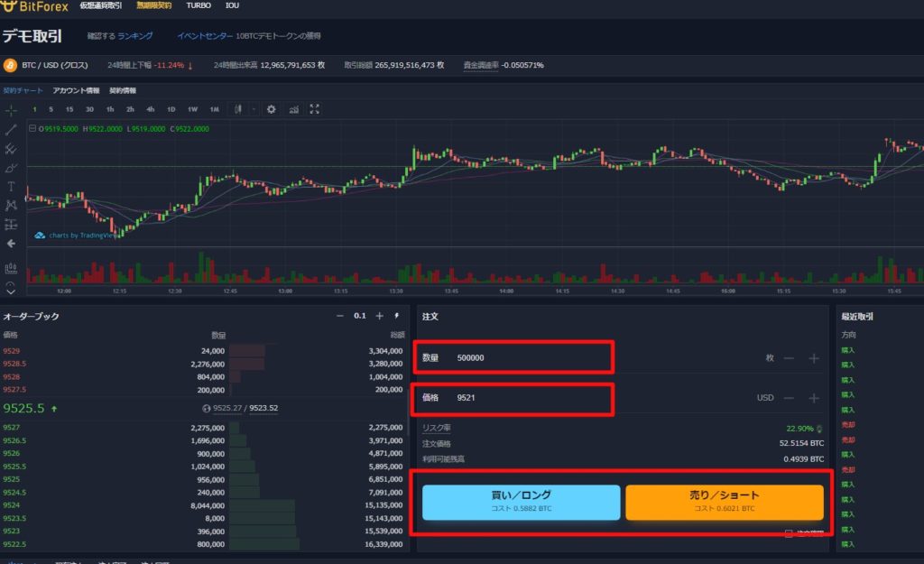
Task: Set chart interval to 5 minutes
Action: tap(51, 109)
